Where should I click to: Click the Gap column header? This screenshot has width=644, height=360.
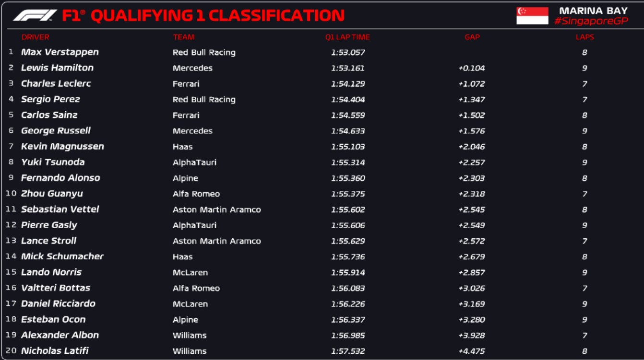click(472, 37)
